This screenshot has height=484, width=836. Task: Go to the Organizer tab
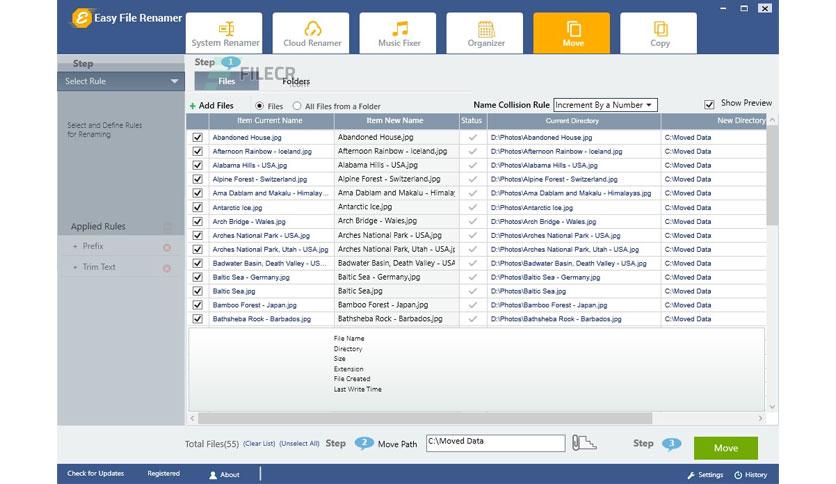tap(485, 33)
